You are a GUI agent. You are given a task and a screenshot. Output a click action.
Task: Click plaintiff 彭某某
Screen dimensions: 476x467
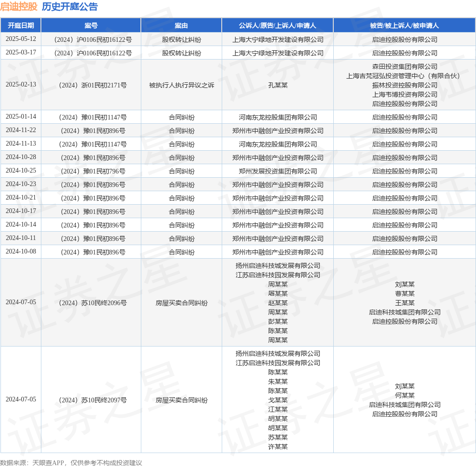[x=278, y=321]
